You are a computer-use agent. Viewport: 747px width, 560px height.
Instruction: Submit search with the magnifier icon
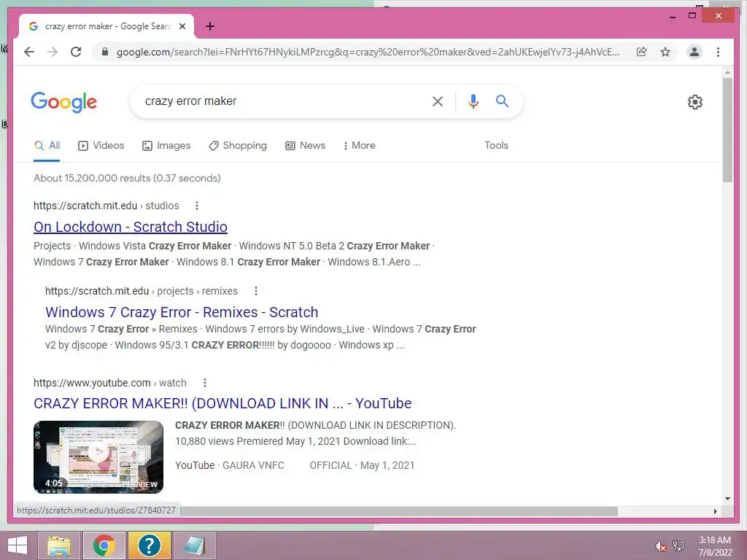pyautogui.click(x=502, y=101)
